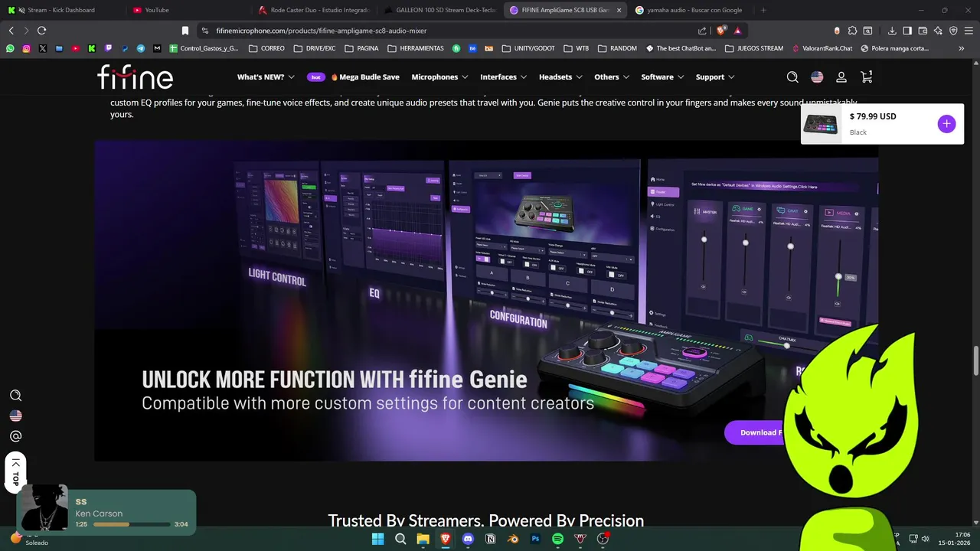The image size is (980, 551).
Task: Open Discord from the taskbar
Action: [x=468, y=539]
